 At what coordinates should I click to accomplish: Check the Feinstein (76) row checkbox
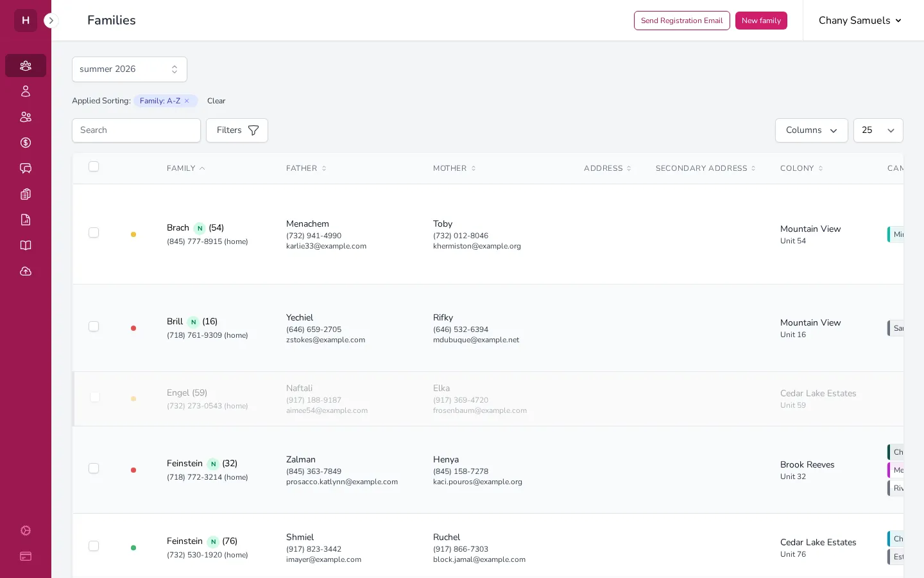tap(94, 546)
